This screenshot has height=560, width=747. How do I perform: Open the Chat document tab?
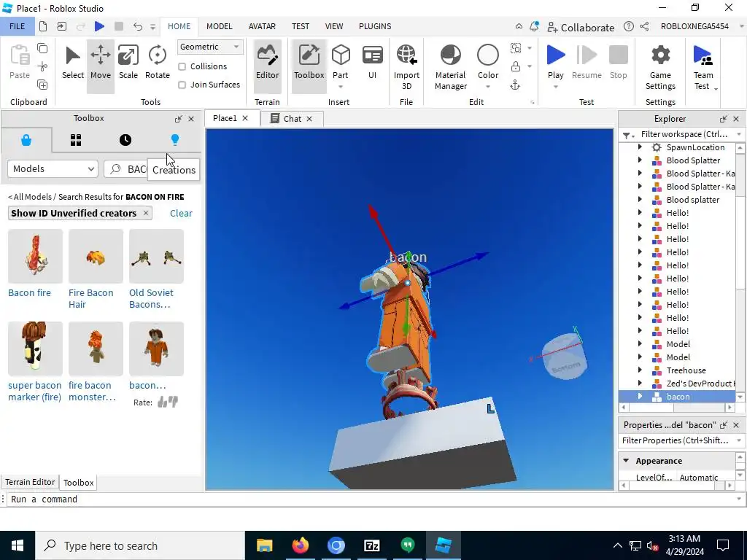pos(292,119)
